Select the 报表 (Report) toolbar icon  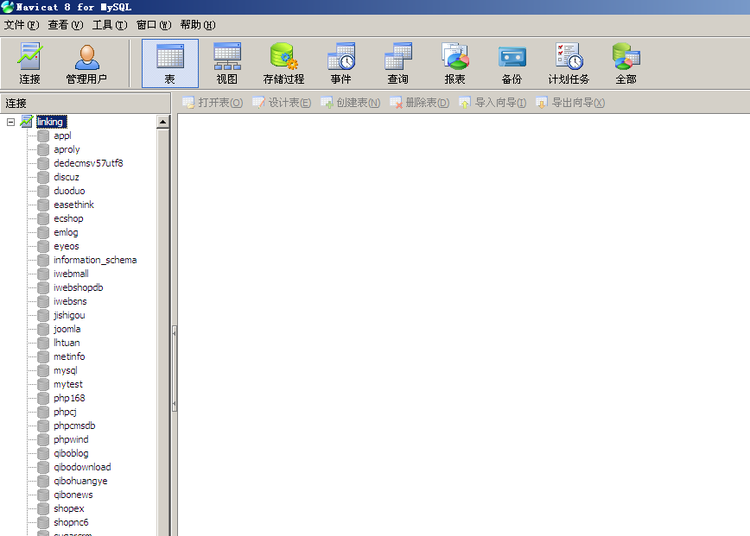(x=455, y=64)
